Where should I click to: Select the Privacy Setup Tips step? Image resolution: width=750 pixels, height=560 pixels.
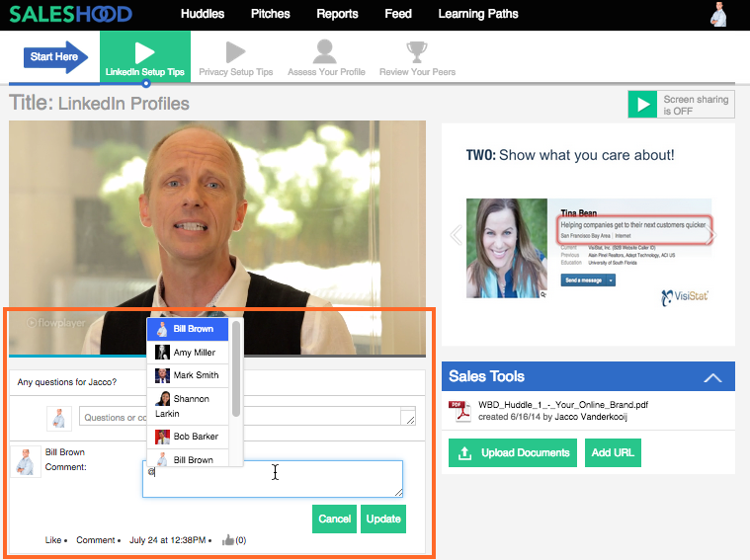pyautogui.click(x=236, y=58)
